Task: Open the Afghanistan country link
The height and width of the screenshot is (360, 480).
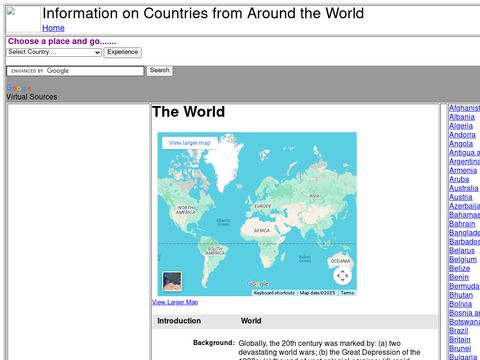Action: coord(464,108)
